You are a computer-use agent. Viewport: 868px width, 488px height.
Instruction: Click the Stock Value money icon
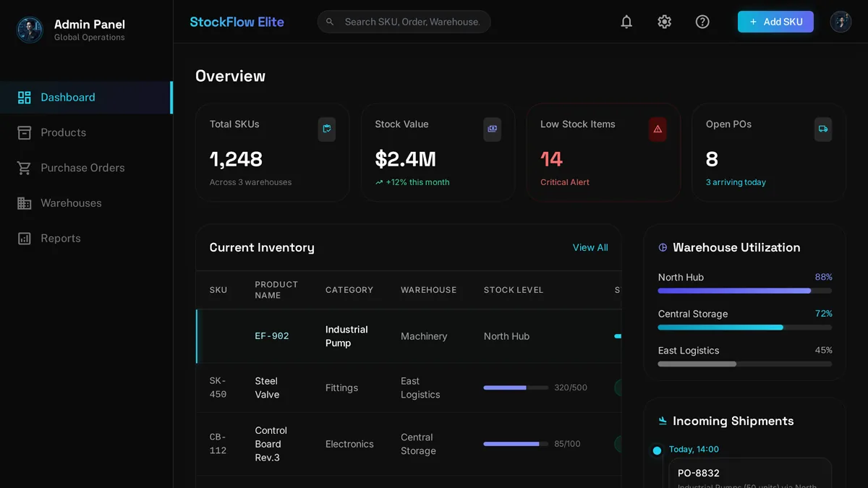[x=493, y=129]
